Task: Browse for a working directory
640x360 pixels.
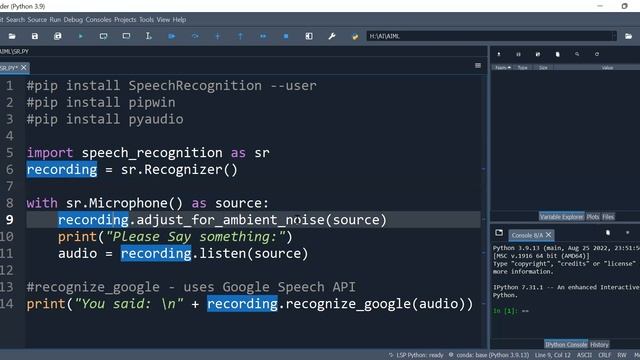Action: [x=629, y=36]
